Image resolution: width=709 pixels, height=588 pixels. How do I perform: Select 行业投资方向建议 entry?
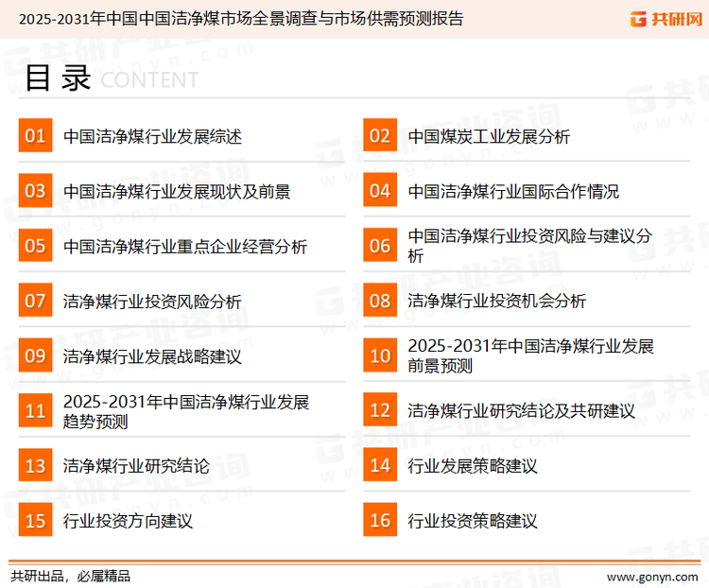[128, 521]
